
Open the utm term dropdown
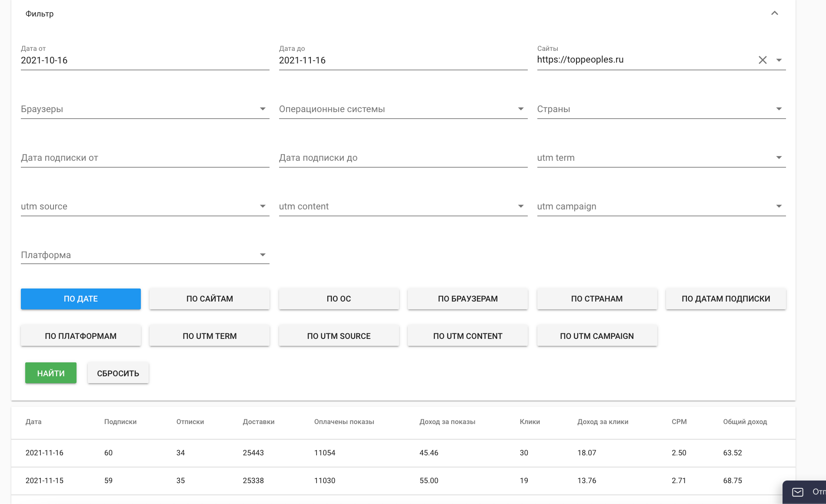coord(779,158)
